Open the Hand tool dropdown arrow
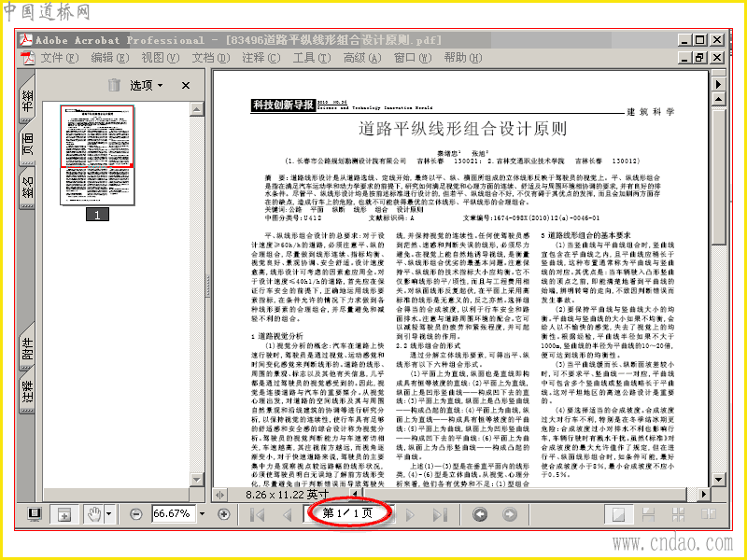Screen dimensions: 747x560 pos(109,514)
